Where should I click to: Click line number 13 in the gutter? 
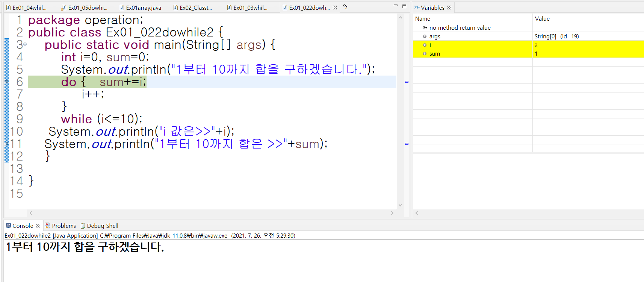click(17, 168)
